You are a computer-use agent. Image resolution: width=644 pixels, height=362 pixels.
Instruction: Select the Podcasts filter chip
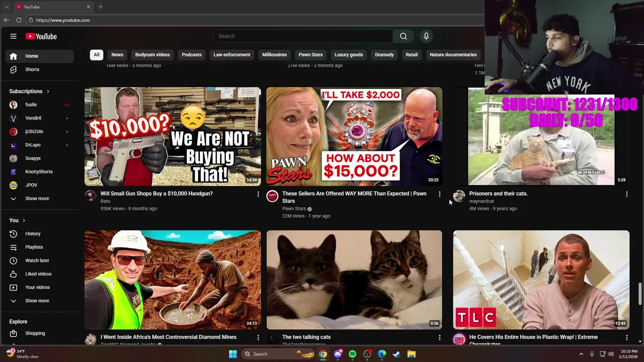click(192, 55)
